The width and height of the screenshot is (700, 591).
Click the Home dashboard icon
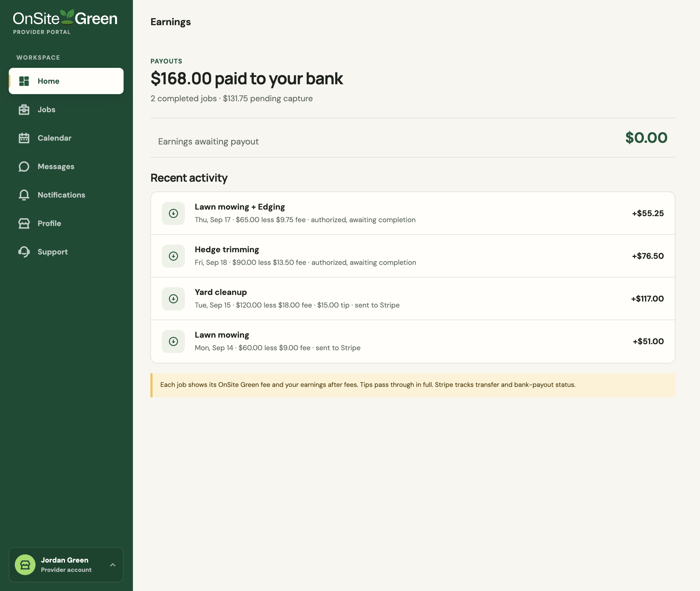click(x=24, y=81)
